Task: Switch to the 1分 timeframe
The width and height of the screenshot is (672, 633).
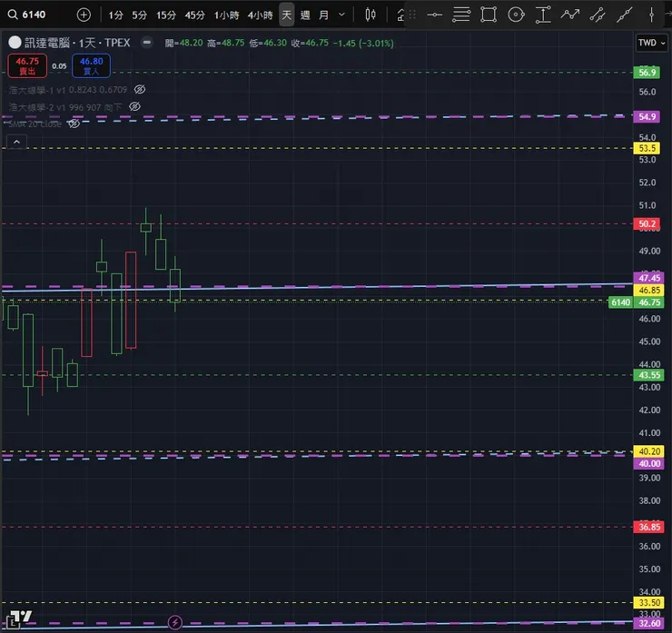Action: point(115,15)
